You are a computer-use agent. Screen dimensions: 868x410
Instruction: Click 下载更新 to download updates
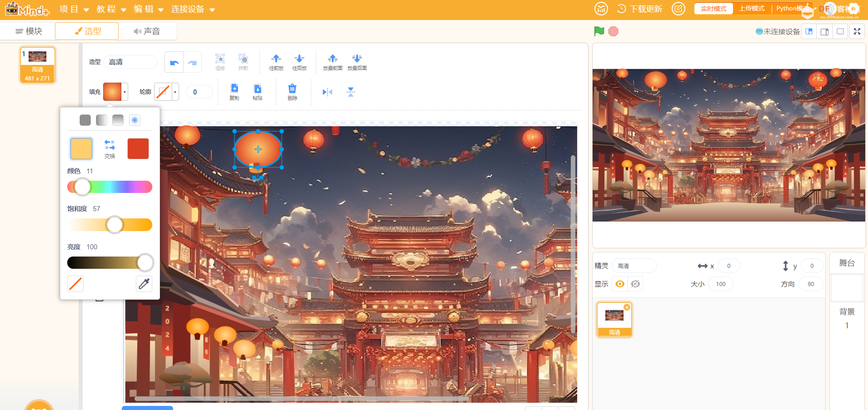(x=640, y=9)
